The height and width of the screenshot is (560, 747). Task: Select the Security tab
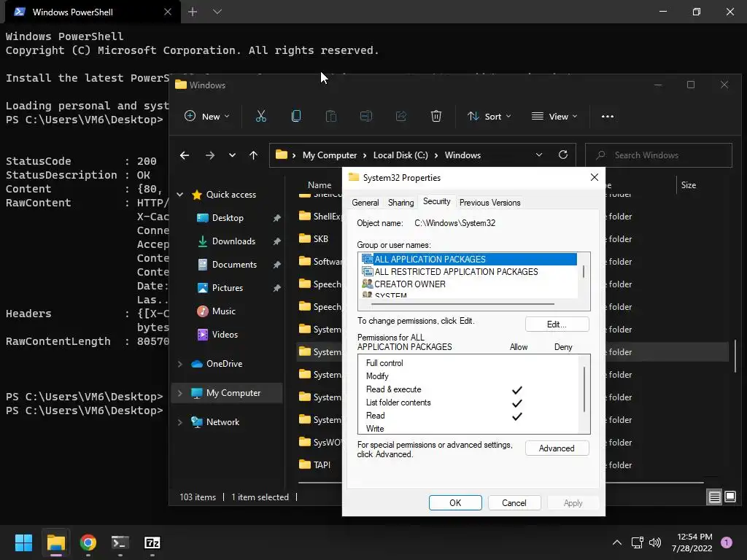(x=436, y=201)
